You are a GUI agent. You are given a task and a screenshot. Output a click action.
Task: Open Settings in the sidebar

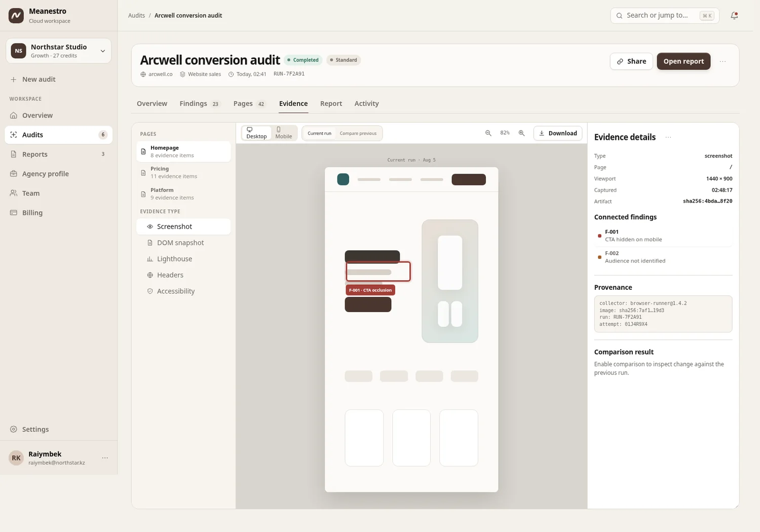coord(59,429)
